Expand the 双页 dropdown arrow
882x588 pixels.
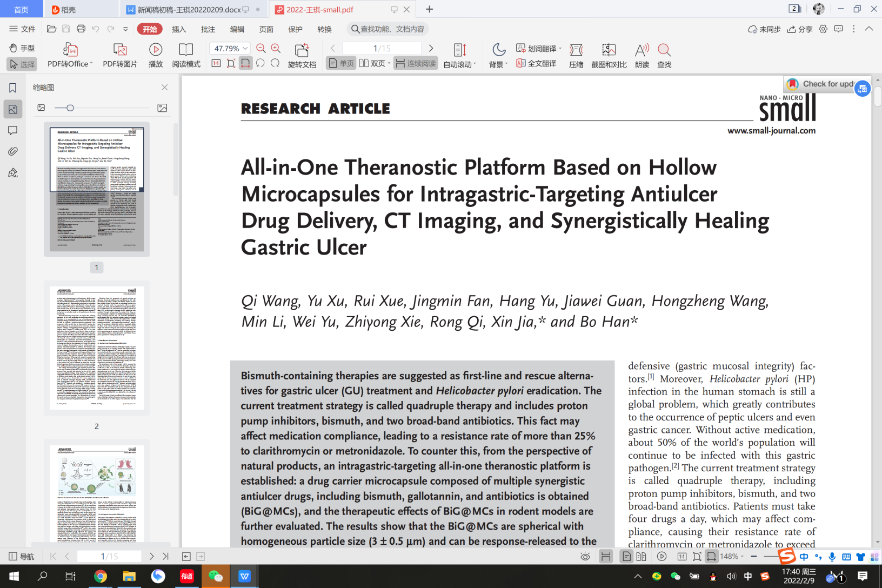coord(389,63)
